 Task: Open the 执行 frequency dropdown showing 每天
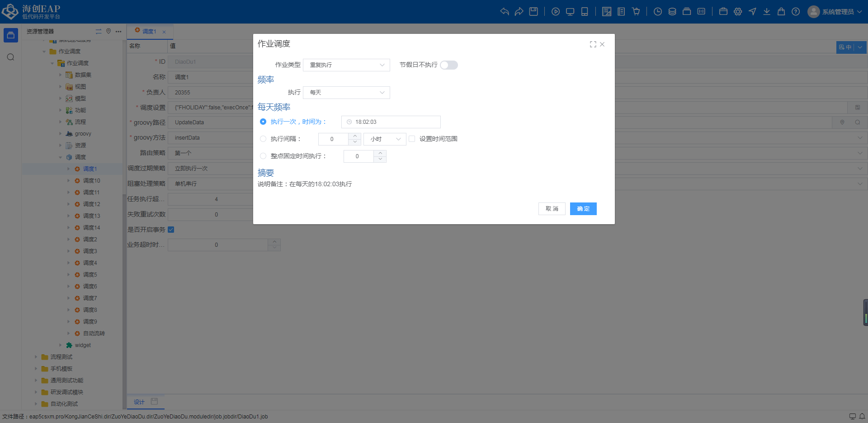(346, 93)
